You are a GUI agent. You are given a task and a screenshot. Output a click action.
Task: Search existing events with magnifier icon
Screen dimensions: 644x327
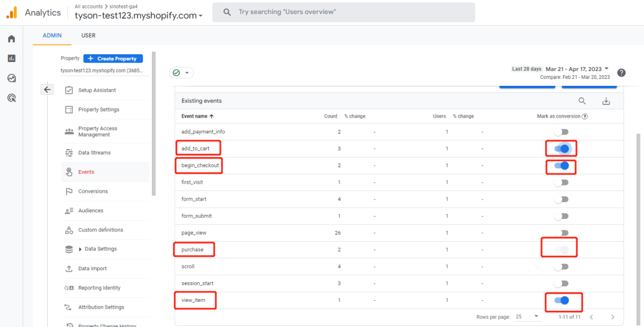[x=582, y=101]
